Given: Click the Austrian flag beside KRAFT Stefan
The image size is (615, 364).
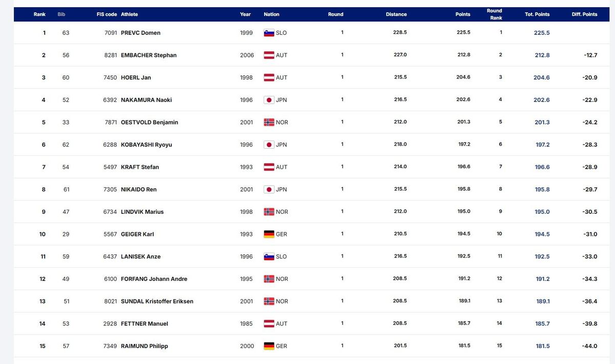Looking at the screenshot, I should coord(269,167).
